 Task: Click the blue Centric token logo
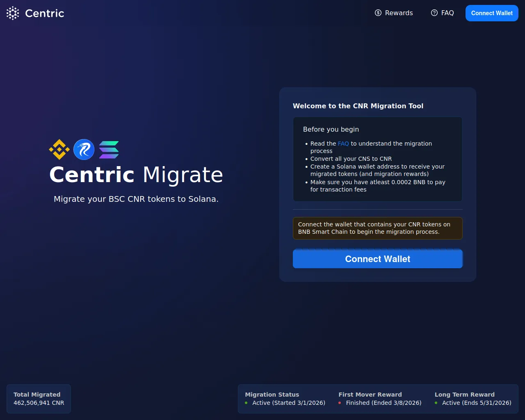pos(84,150)
